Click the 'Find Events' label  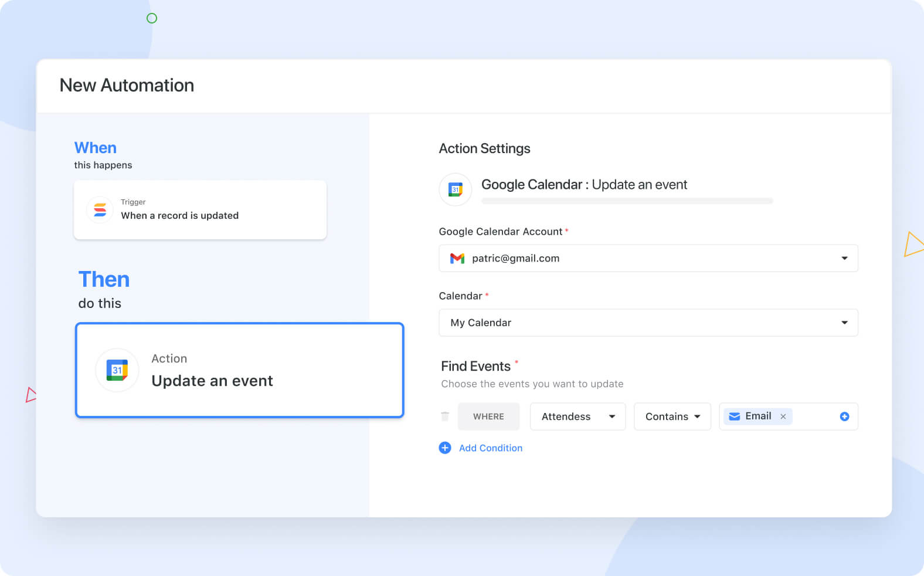point(475,367)
